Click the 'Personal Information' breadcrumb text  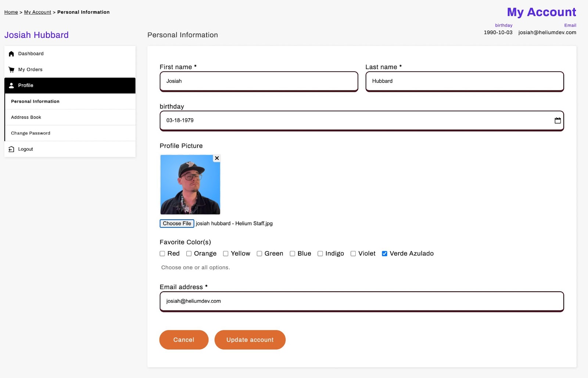pos(83,12)
